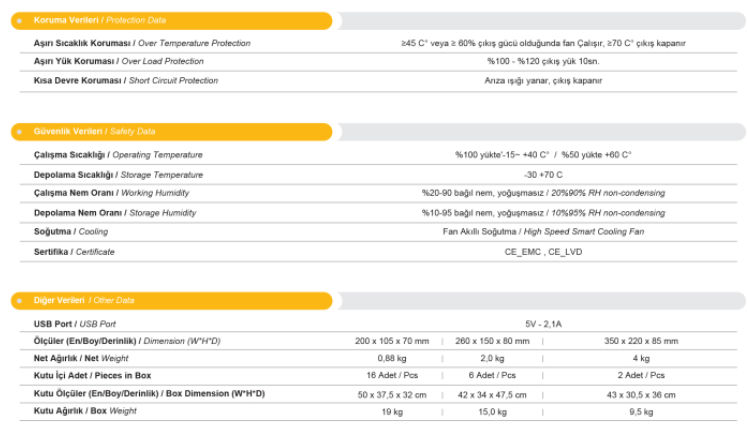Click the 9,5 kg box weight value
748x439 pixels.
[643, 411]
